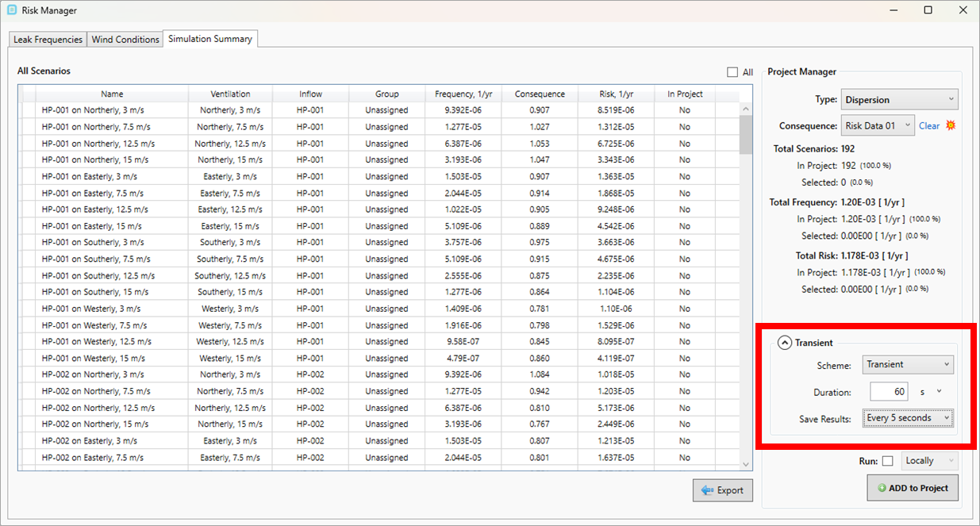The height and width of the screenshot is (526, 980).
Task: Sort by the Ventilation column header
Action: [230, 94]
